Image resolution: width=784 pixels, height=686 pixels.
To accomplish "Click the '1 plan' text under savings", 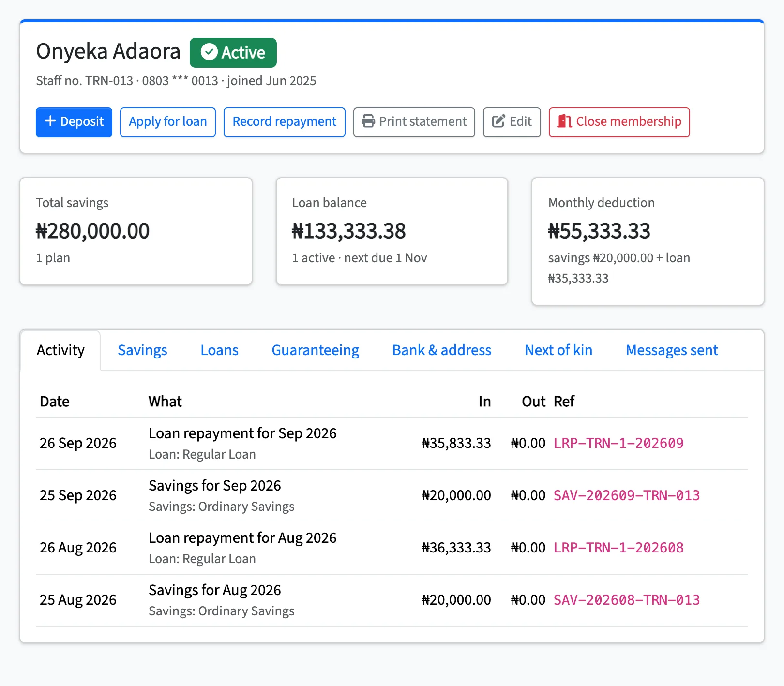I will coord(53,258).
